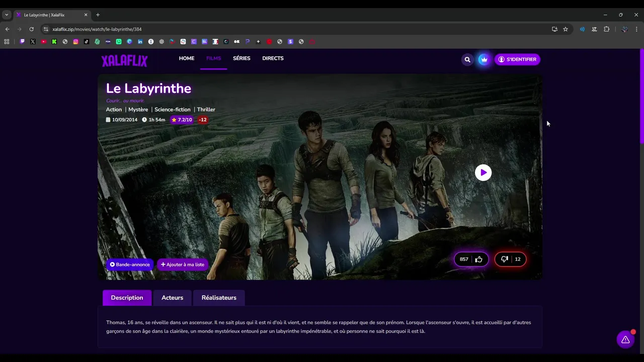Click the Mystère genre link
644x362 pixels.
[x=138, y=110]
